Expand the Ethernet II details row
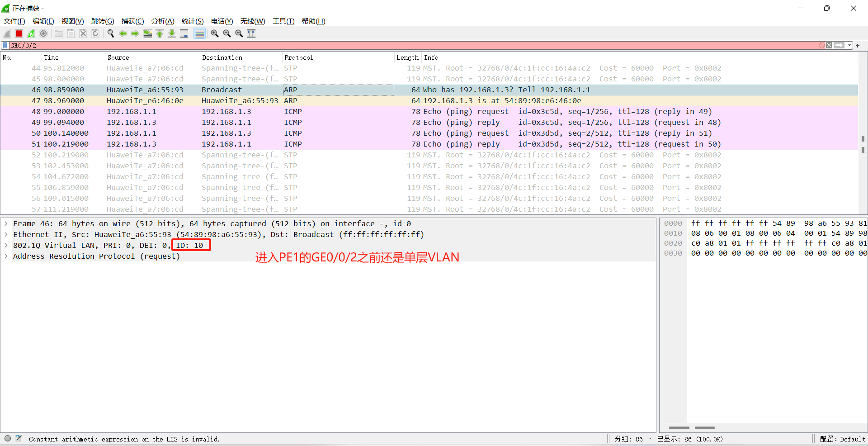868x446 pixels. point(6,234)
